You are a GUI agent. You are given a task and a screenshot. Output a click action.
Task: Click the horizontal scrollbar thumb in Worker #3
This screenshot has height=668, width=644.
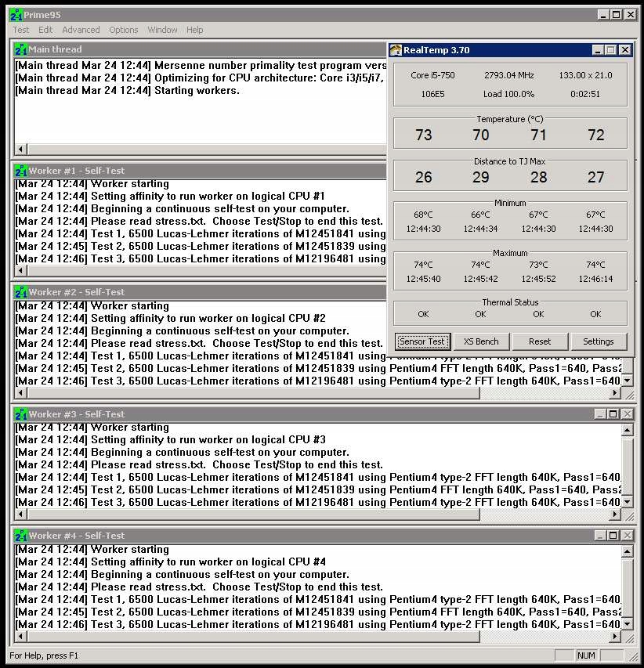(x=253, y=515)
